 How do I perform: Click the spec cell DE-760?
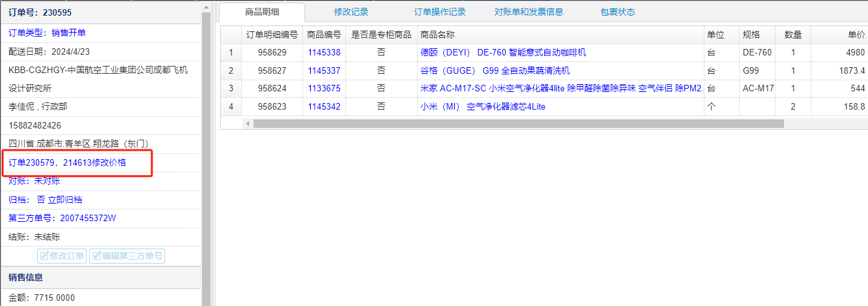pos(757,52)
